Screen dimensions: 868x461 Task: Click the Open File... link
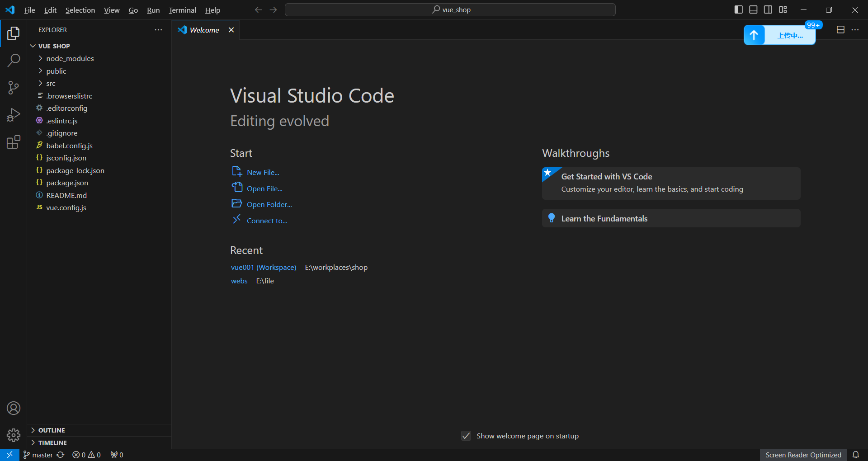point(264,188)
